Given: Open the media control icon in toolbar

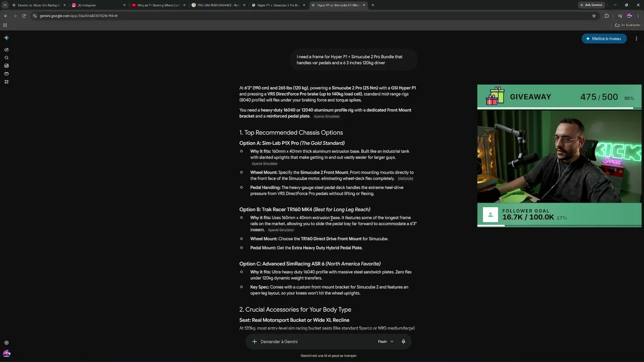Looking at the screenshot, I should pyautogui.click(x=621, y=16).
